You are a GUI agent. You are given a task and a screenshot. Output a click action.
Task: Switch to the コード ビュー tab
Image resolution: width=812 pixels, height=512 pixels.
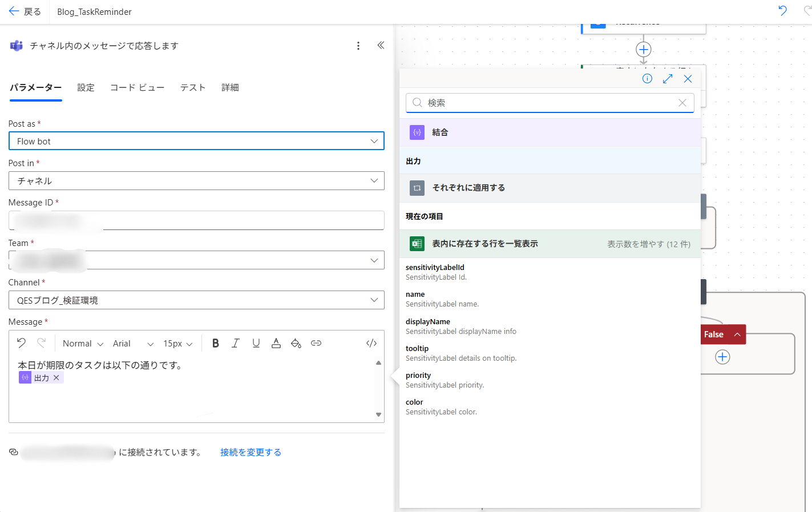137,87
